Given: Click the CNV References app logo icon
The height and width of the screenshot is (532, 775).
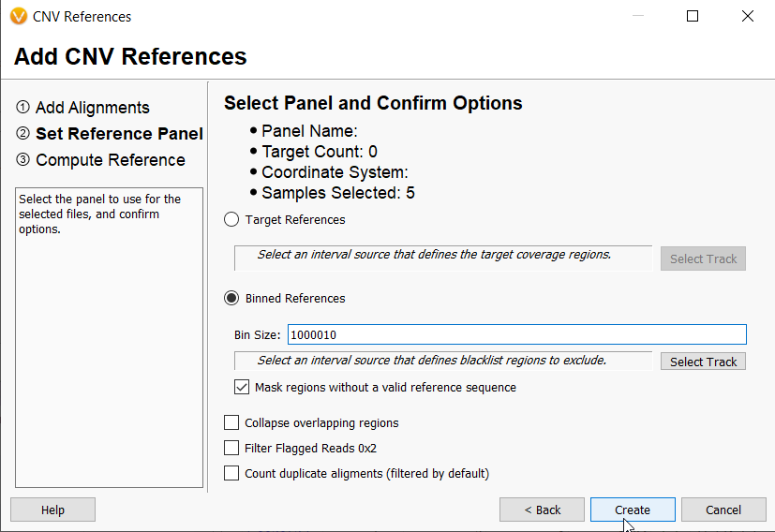Looking at the screenshot, I should 19,16.
